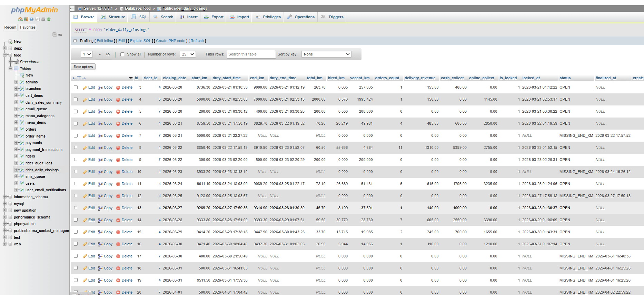Click the payments table icon in tree
The image size is (644, 295).
[x=22, y=143]
